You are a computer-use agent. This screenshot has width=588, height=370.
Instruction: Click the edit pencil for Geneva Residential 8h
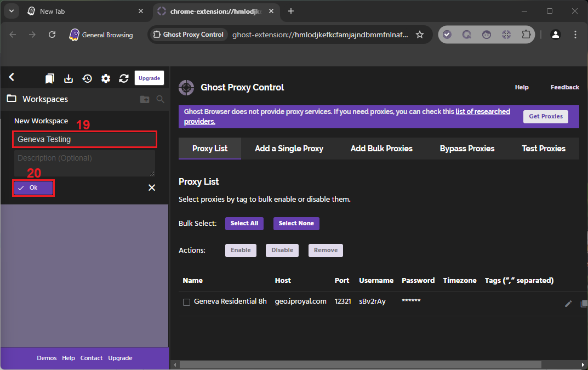[568, 304]
